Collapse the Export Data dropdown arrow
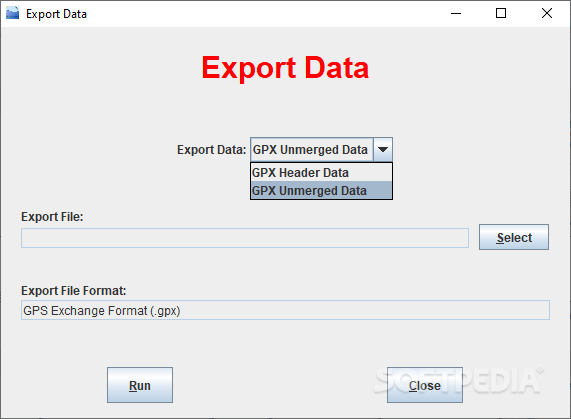Screen dimensions: 571x419 coord(383,150)
